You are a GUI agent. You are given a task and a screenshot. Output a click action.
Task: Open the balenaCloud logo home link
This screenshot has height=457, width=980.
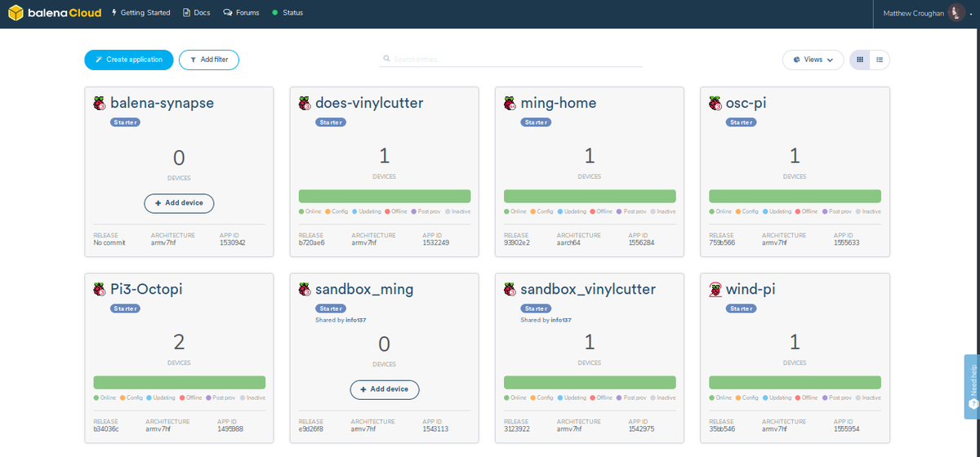pyautogui.click(x=55, y=13)
